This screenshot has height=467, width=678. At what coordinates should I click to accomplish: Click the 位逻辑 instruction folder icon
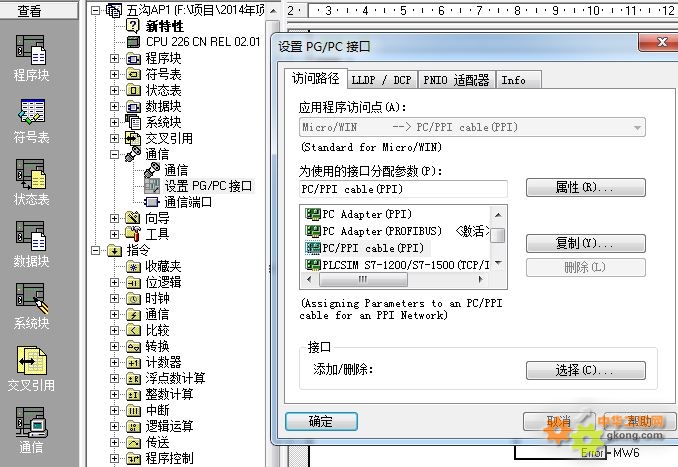[x=133, y=283]
